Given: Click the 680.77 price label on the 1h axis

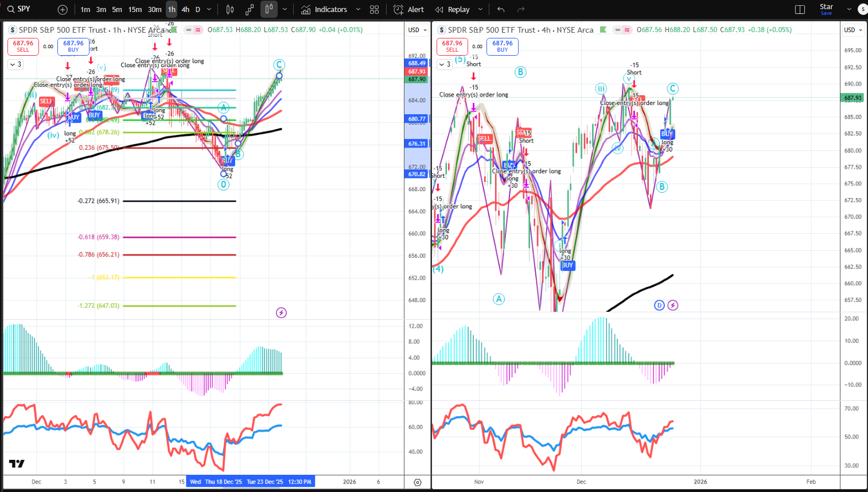Looking at the screenshot, I should click(417, 119).
